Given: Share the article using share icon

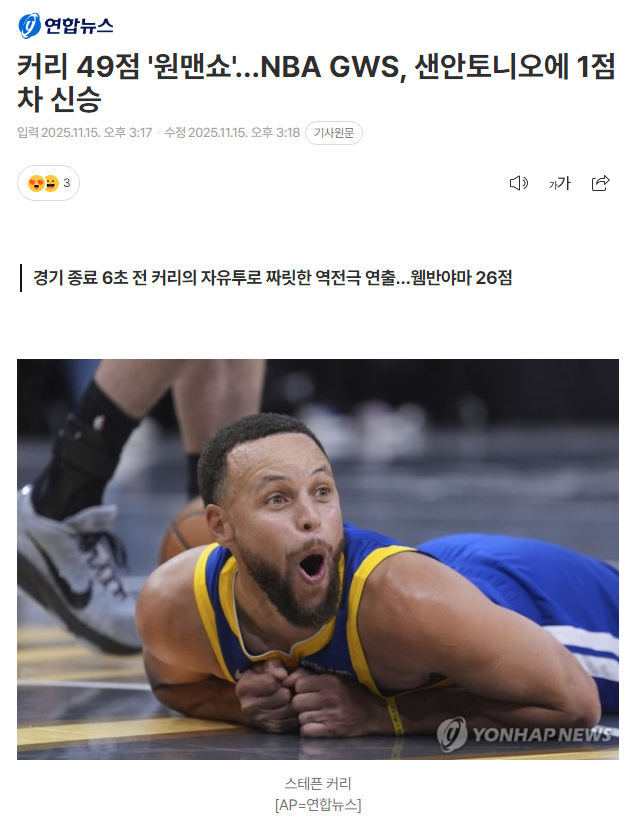Looking at the screenshot, I should [600, 183].
